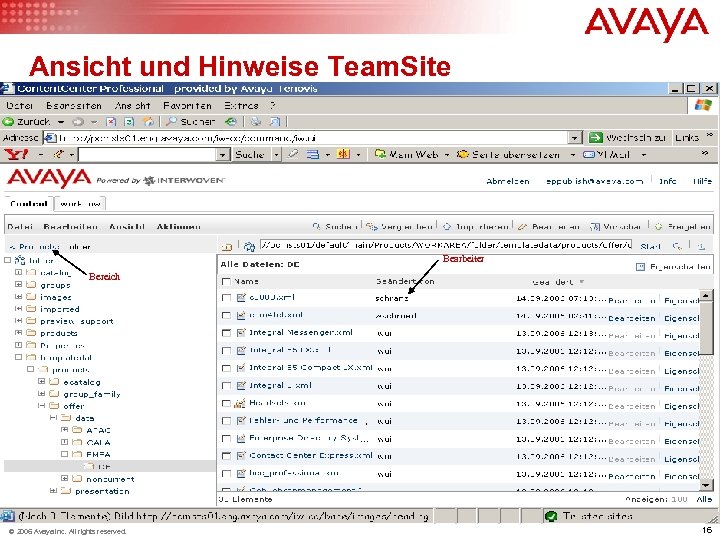The width and height of the screenshot is (720, 540).
Task: Click the file list vertical scrollbar thumb
Action: coord(706,327)
